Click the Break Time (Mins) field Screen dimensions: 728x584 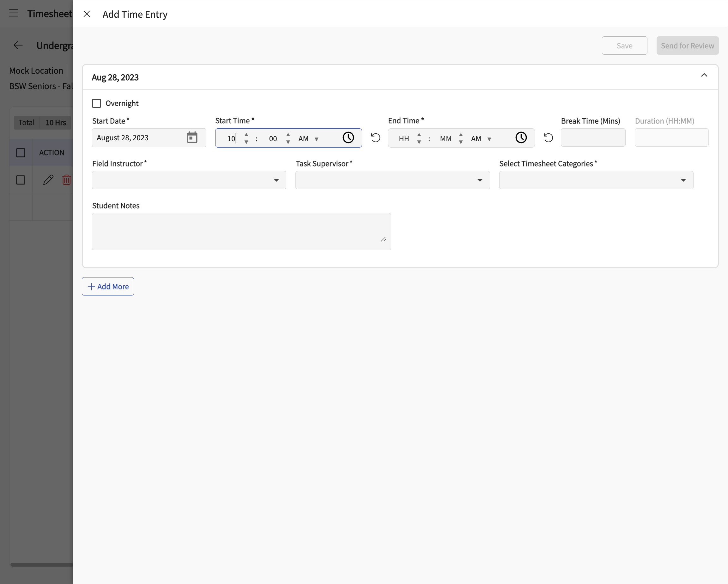[593, 137]
